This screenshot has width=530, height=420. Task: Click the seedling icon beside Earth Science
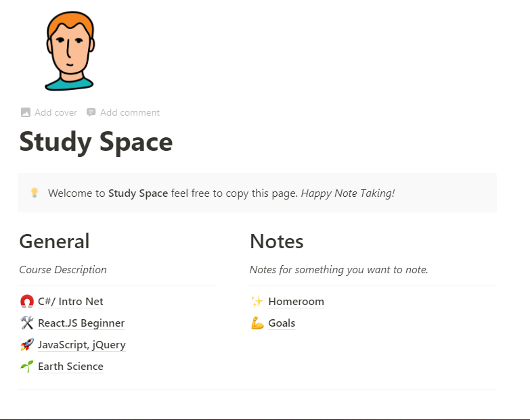pyautogui.click(x=26, y=367)
